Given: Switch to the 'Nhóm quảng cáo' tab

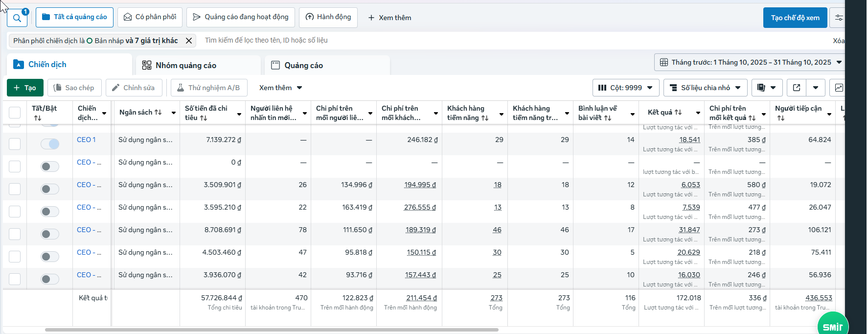Looking at the screenshot, I should pos(185,65).
